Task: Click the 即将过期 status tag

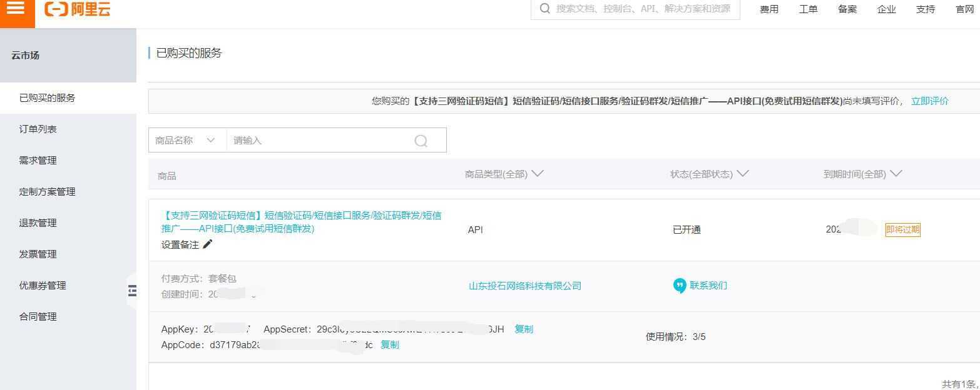Action: (x=902, y=229)
